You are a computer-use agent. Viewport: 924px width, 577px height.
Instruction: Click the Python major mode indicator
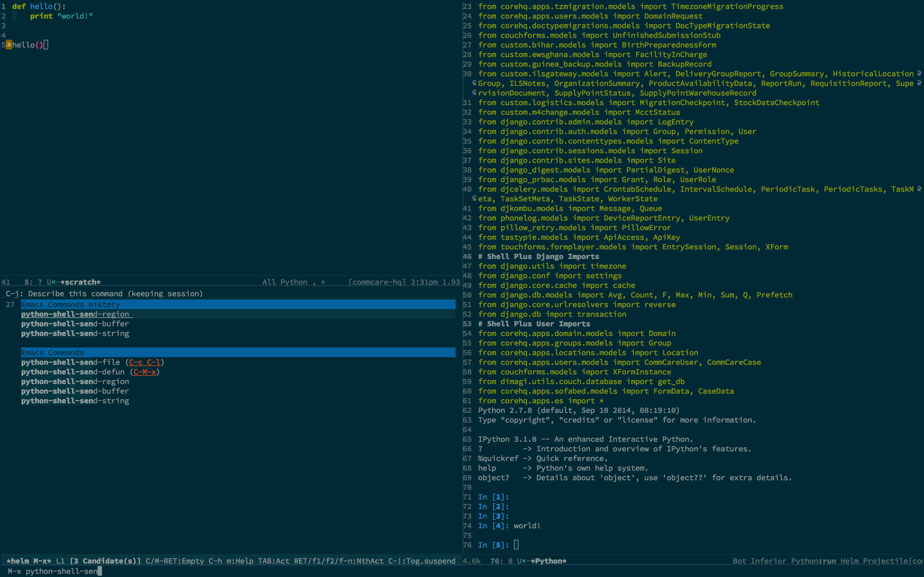click(294, 282)
